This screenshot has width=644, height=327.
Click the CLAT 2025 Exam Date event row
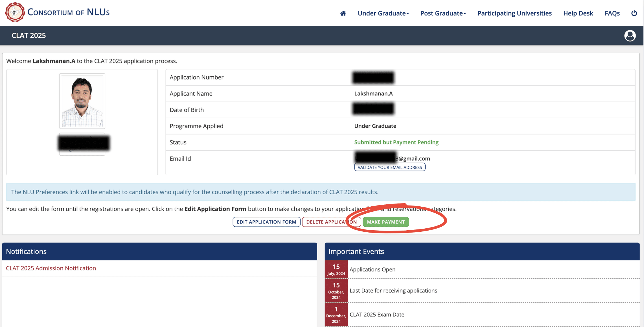(x=482, y=315)
